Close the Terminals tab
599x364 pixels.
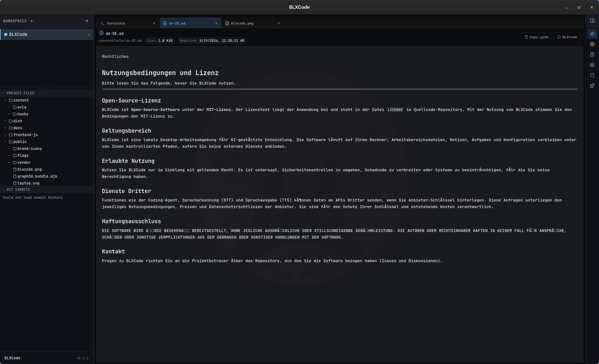[154, 23]
